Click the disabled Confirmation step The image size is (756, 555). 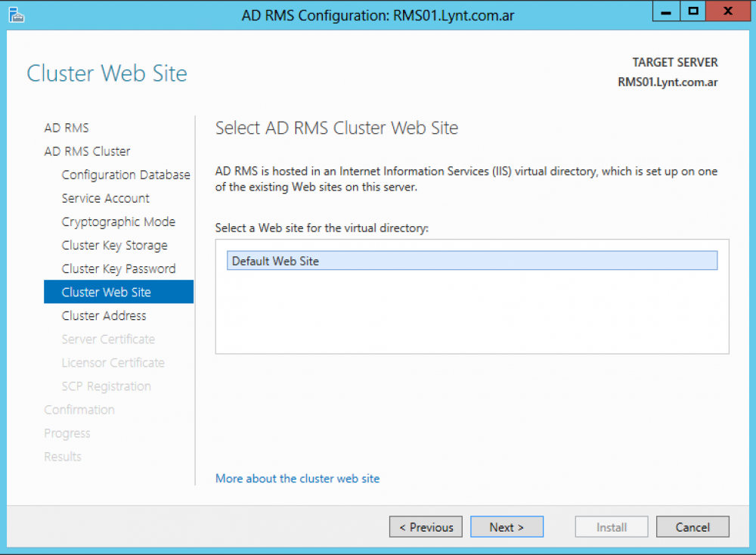[79, 410]
